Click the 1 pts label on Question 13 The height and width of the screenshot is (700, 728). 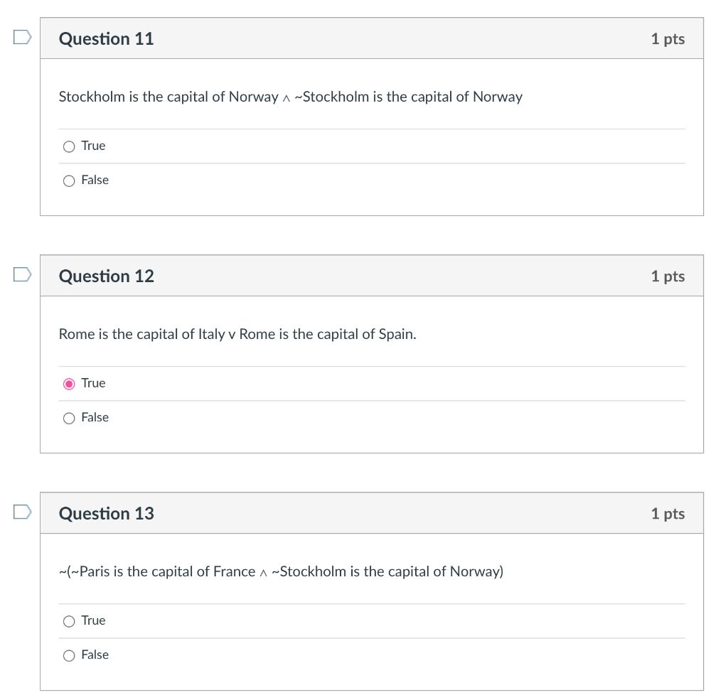(x=667, y=513)
